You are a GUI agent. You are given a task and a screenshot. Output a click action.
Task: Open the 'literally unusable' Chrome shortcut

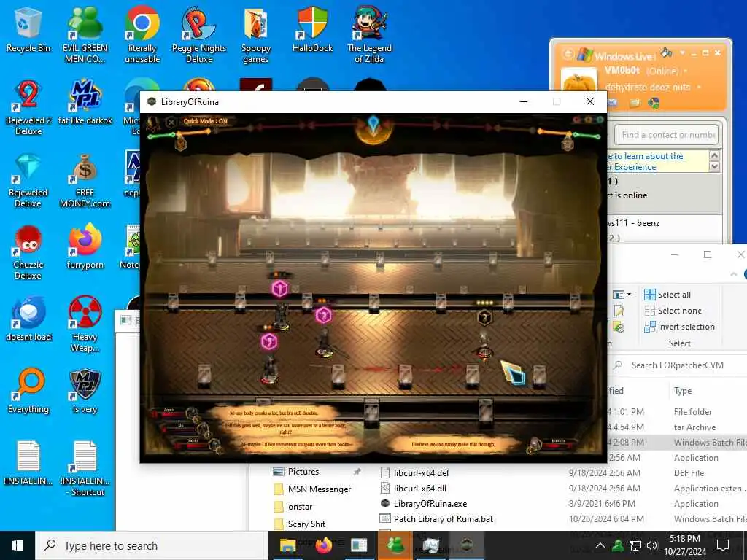click(x=142, y=34)
